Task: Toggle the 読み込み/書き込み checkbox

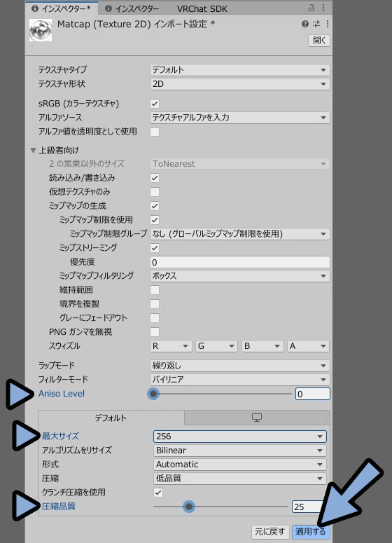Action: pyautogui.click(x=155, y=178)
